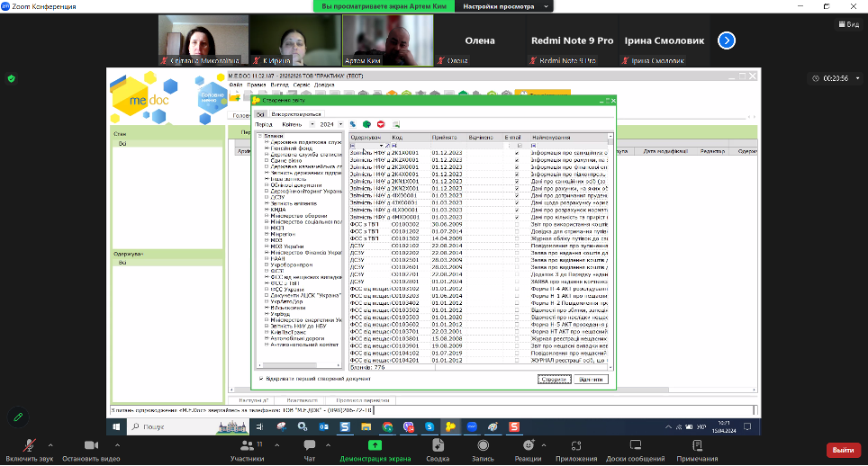Select the Артем Ким video thumbnail
Viewport: 868px width, 466px height.
click(387, 40)
